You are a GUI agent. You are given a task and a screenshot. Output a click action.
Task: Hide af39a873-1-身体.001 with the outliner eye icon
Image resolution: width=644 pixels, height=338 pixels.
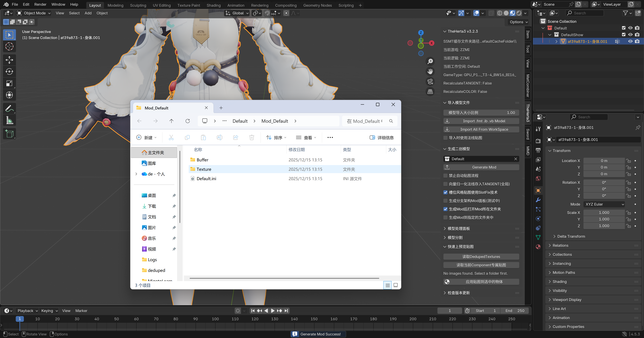(x=630, y=42)
